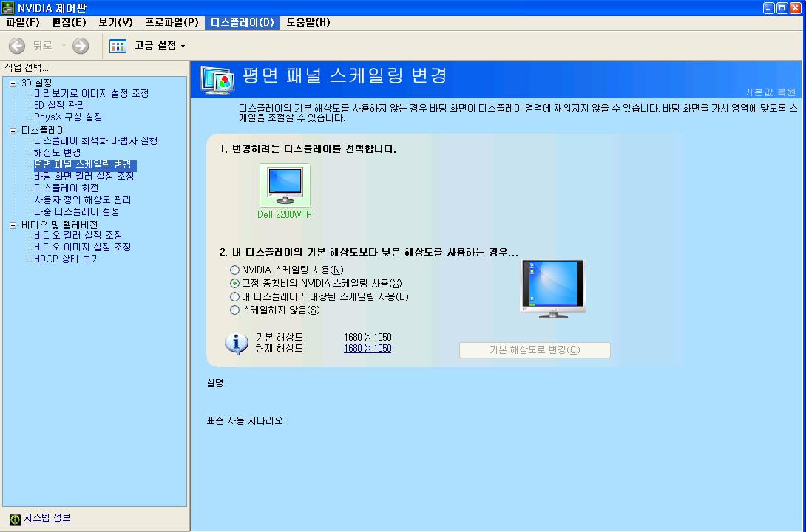Minimize the NVIDIA 제어판 window

click(769, 7)
